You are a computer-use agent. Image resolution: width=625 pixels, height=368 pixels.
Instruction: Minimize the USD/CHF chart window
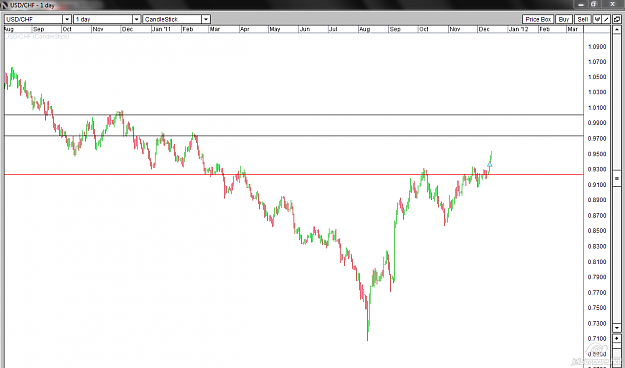pos(581,4)
